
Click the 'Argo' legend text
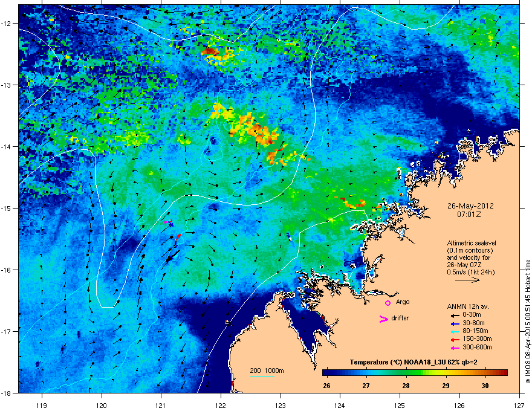[x=403, y=302]
